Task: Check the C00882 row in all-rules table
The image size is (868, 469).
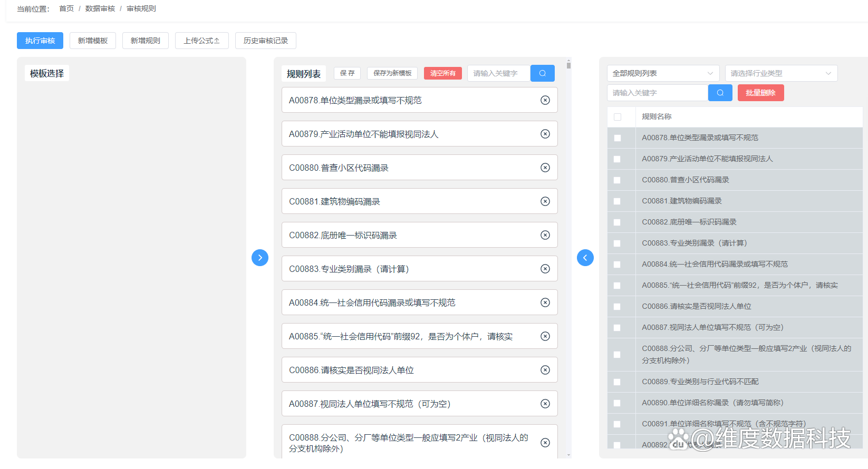Action: click(x=618, y=222)
